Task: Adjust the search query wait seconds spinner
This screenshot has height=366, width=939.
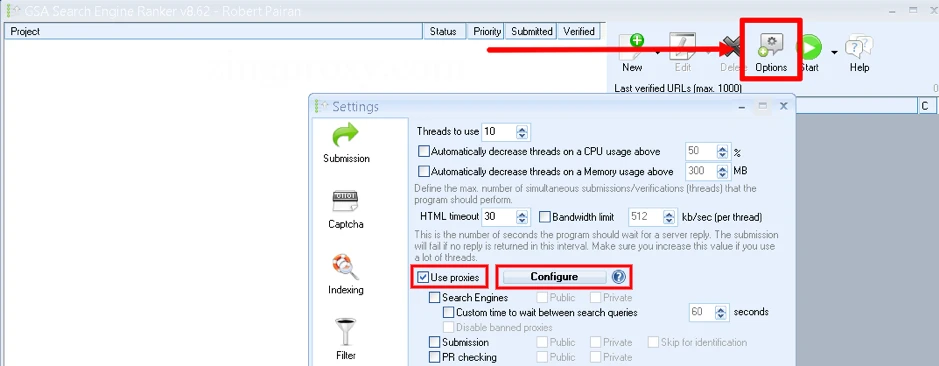Action: tap(721, 312)
